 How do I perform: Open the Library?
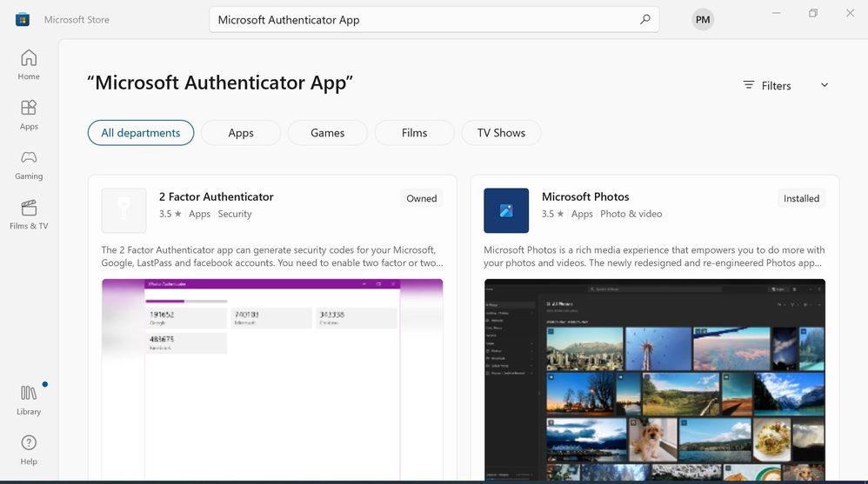tap(29, 400)
